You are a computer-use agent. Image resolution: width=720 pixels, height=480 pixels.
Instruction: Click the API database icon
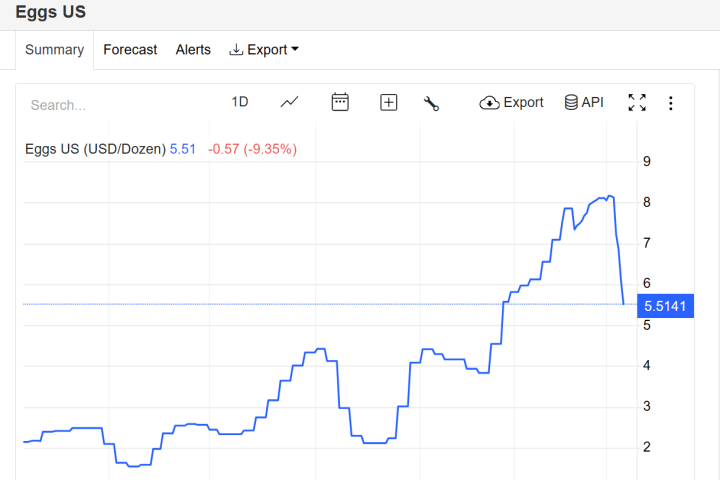[x=571, y=102]
